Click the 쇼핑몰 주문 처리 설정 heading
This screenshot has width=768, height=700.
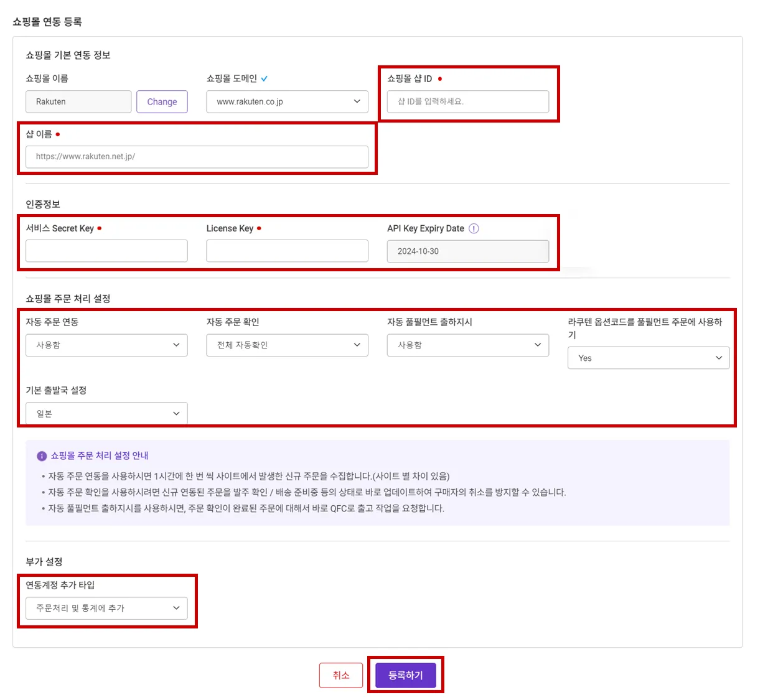(x=68, y=299)
